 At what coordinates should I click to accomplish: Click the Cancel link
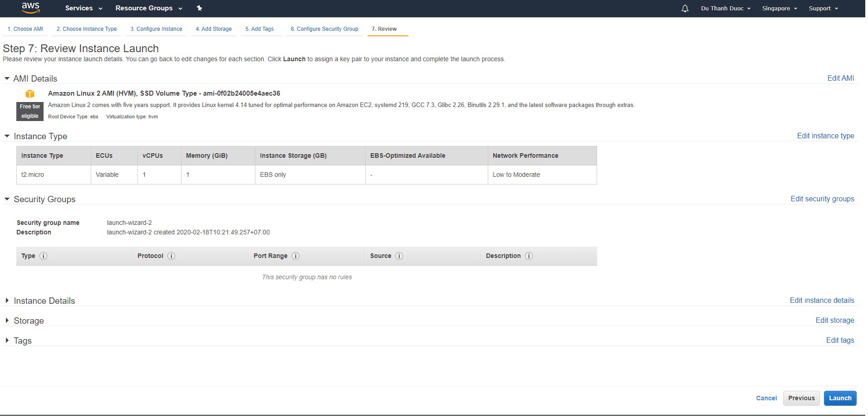(x=766, y=399)
